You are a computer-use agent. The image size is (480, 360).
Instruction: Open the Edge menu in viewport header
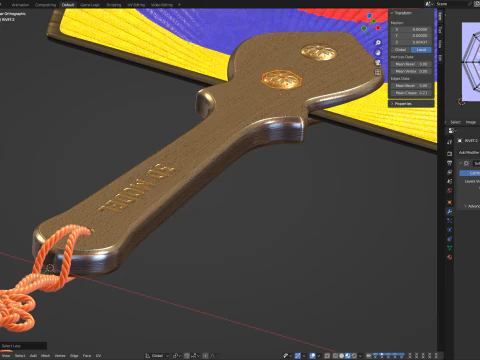tap(74, 356)
